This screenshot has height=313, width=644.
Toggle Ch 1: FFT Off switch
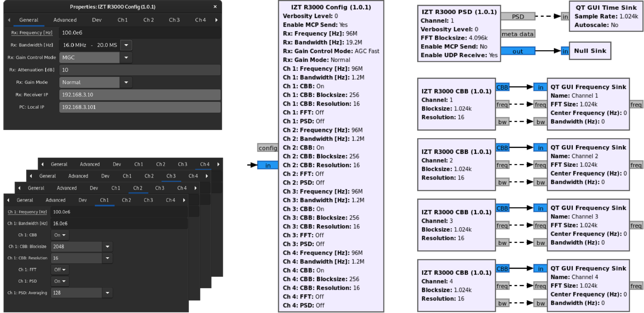click(60, 270)
